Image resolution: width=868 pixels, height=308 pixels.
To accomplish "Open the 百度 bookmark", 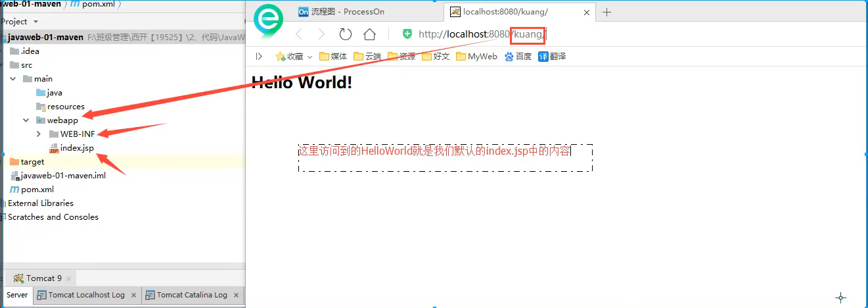I will pyautogui.click(x=518, y=57).
